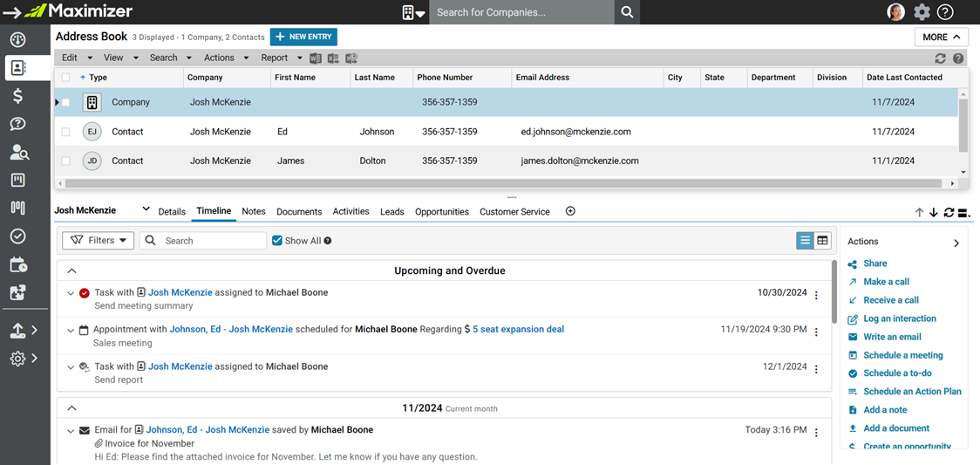Open Address Book help icon
Viewport: 980px width, 465px height.
(958, 58)
